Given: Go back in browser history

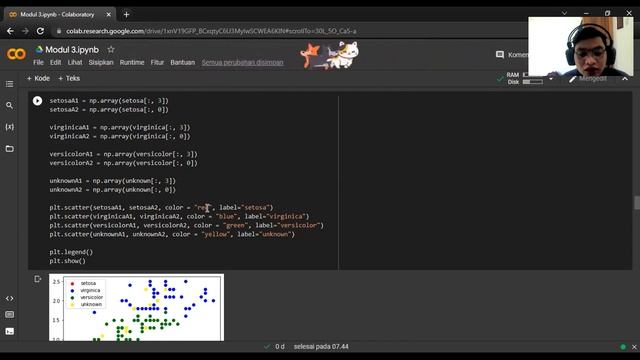Looking at the screenshot, I should coord(10,31).
